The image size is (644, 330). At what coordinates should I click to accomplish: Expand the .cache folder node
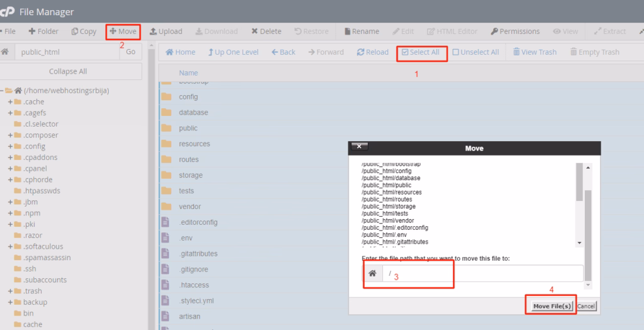click(x=10, y=101)
